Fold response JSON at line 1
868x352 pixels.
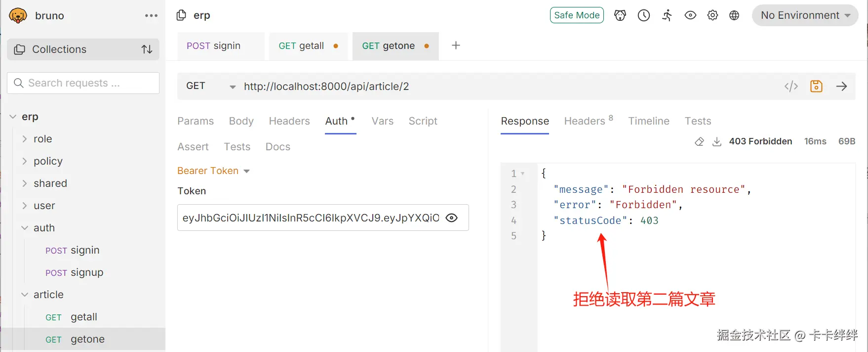coord(523,174)
